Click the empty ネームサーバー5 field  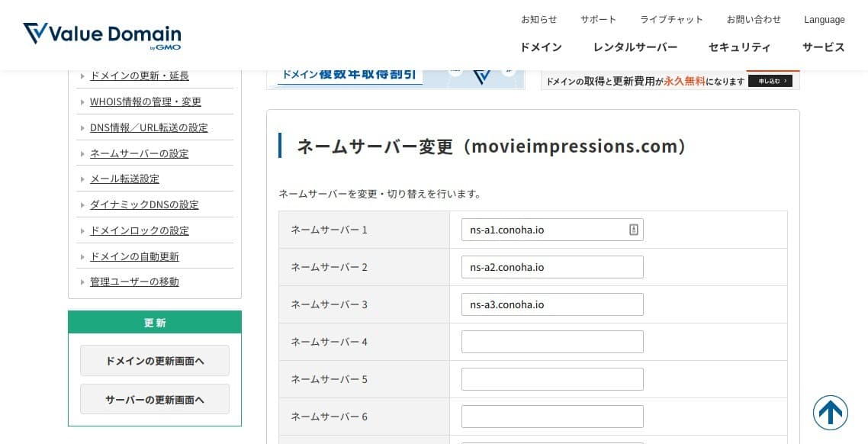tap(552, 379)
